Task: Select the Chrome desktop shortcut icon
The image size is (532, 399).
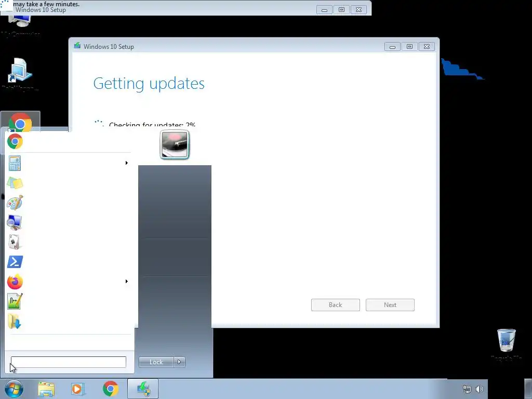Action: (x=20, y=123)
